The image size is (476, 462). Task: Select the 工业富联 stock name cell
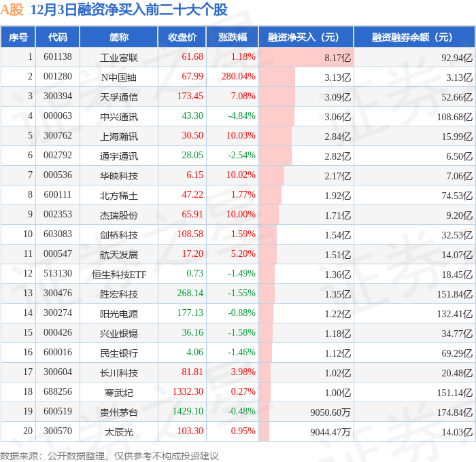coord(119,57)
